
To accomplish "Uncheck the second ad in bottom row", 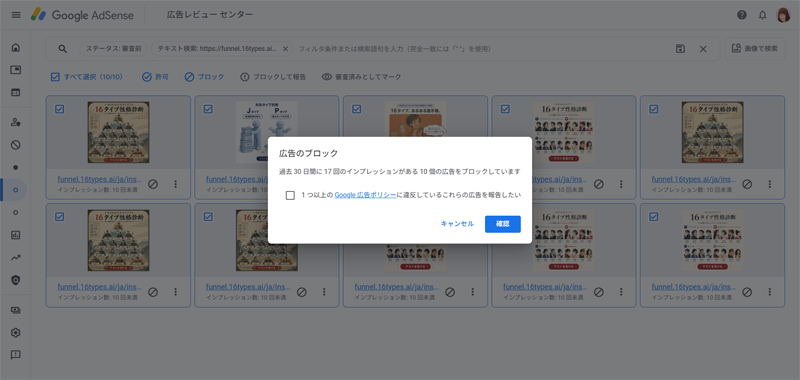I will pos(208,217).
